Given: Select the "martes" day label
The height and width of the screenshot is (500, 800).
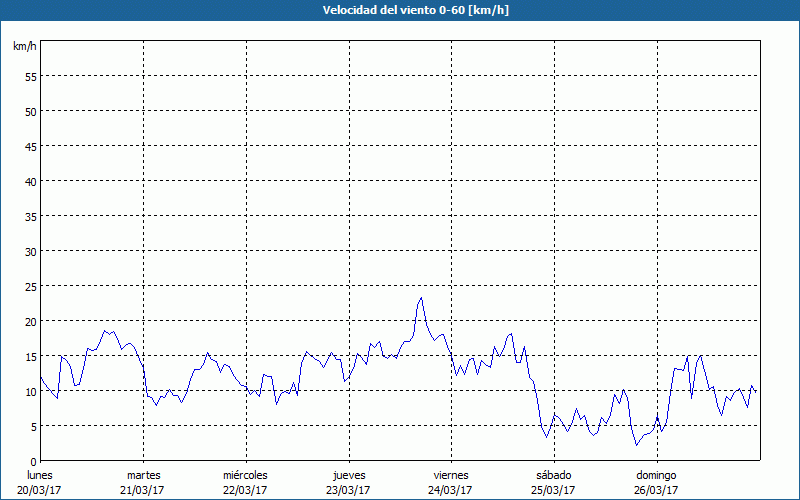Looking at the screenshot, I should pos(143,475).
